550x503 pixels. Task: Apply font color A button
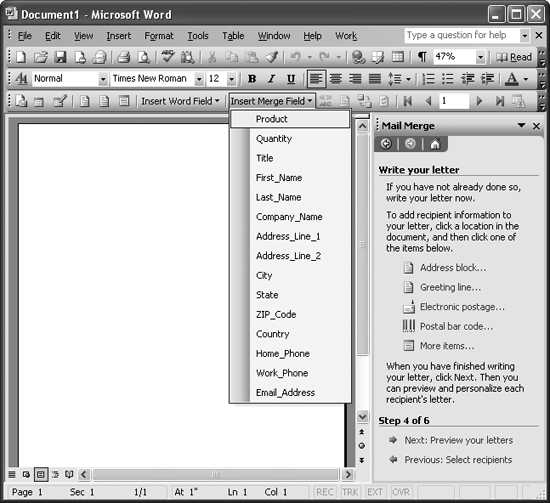512,79
